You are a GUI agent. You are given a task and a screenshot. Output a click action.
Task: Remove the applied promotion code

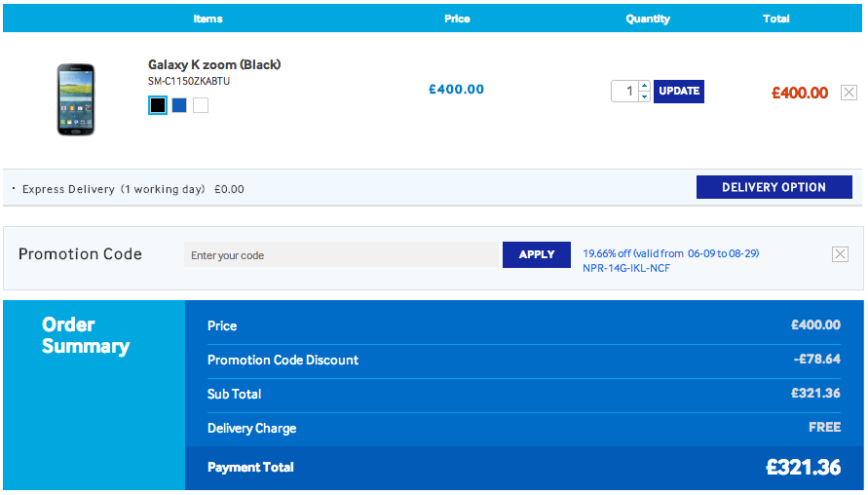click(840, 254)
